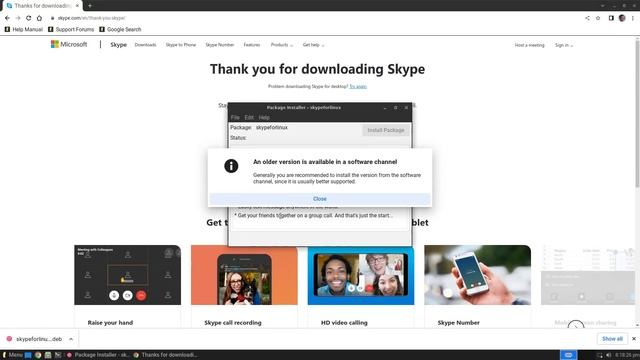Viewport: 640px width, 360px height.
Task: Open the Raise your hand thumbnail
Action: (127, 275)
